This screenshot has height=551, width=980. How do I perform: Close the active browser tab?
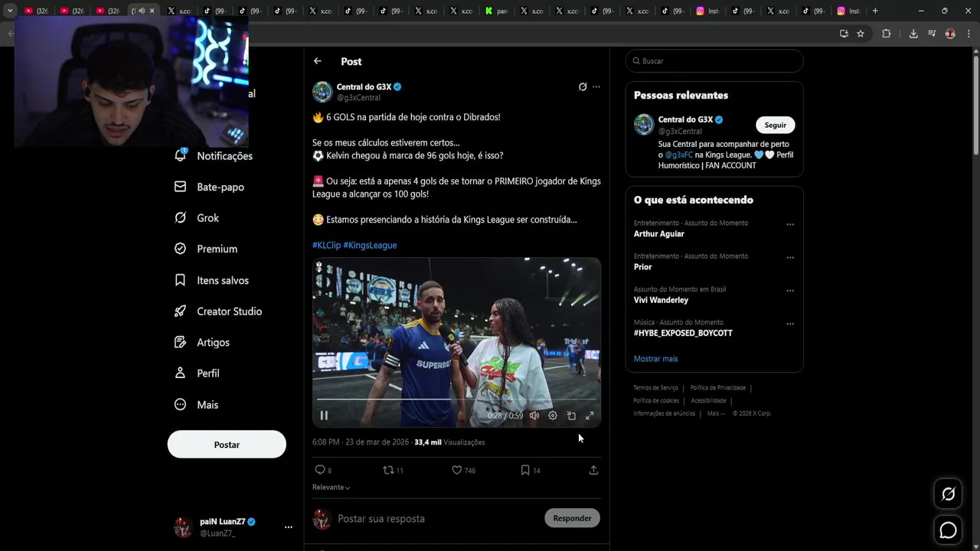[x=152, y=11]
